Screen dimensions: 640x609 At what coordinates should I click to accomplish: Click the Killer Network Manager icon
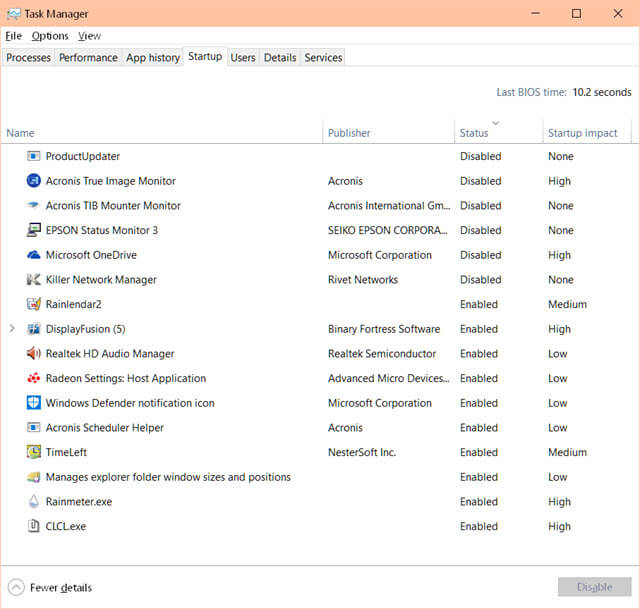(x=33, y=279)
